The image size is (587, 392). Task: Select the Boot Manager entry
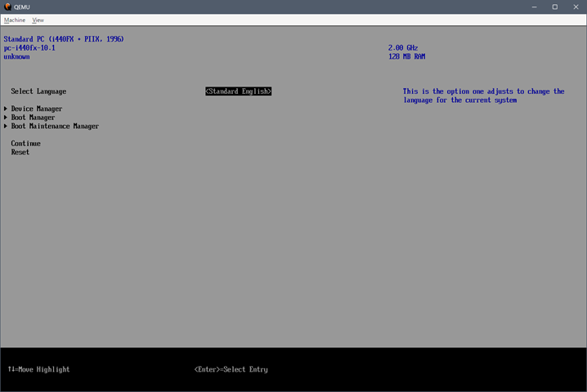[x=34, y=118]
